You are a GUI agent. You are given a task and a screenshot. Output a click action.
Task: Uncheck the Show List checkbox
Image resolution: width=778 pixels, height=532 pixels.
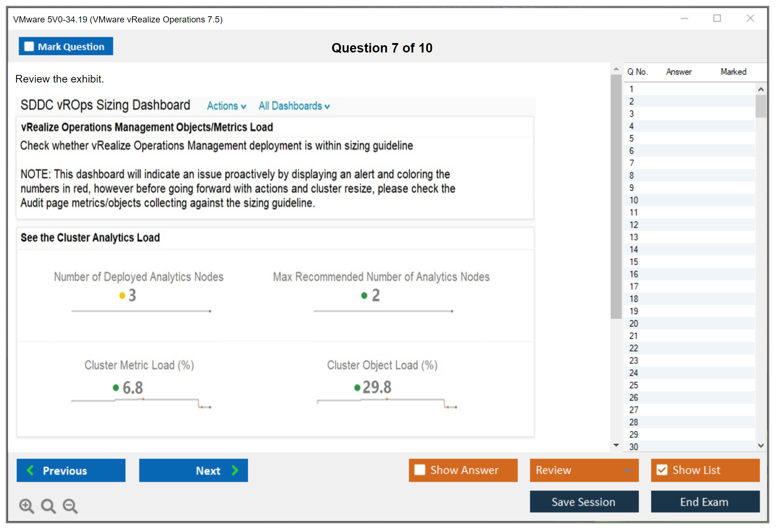662,470
